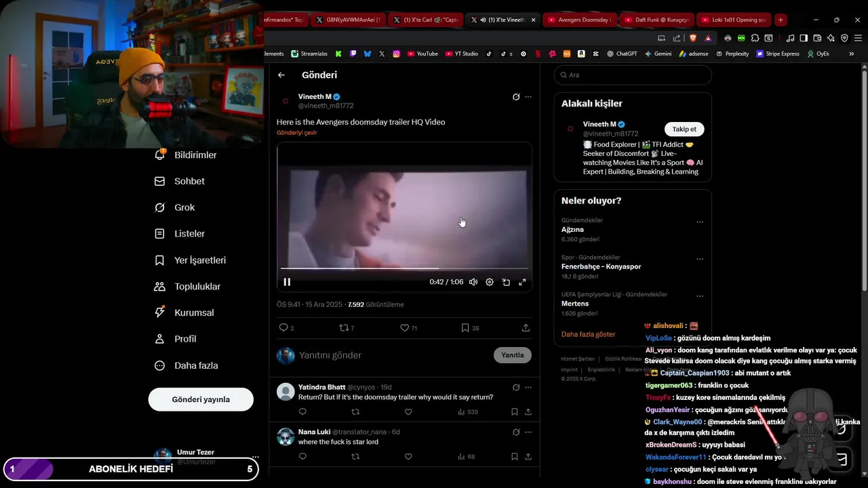Screen dimensions: 868x488
Task: Share the main post
Action: point(526,327)
